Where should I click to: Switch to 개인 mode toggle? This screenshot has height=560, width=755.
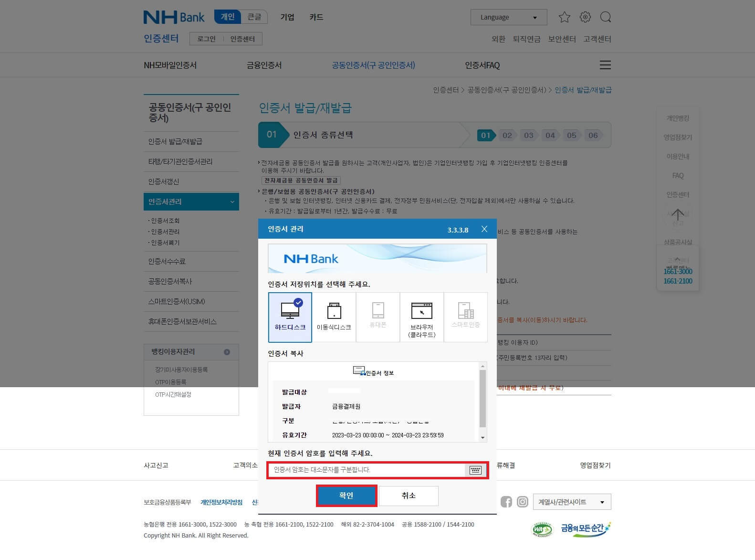[x=227, y=17]
